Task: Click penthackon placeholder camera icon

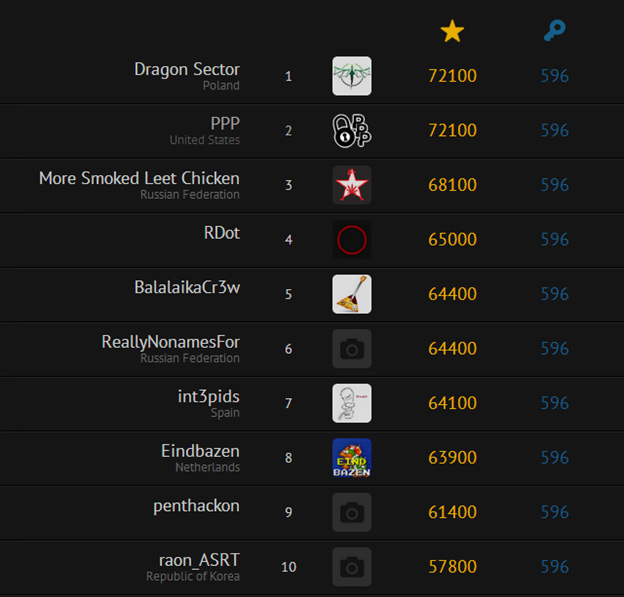Action: tap(352, 512)
